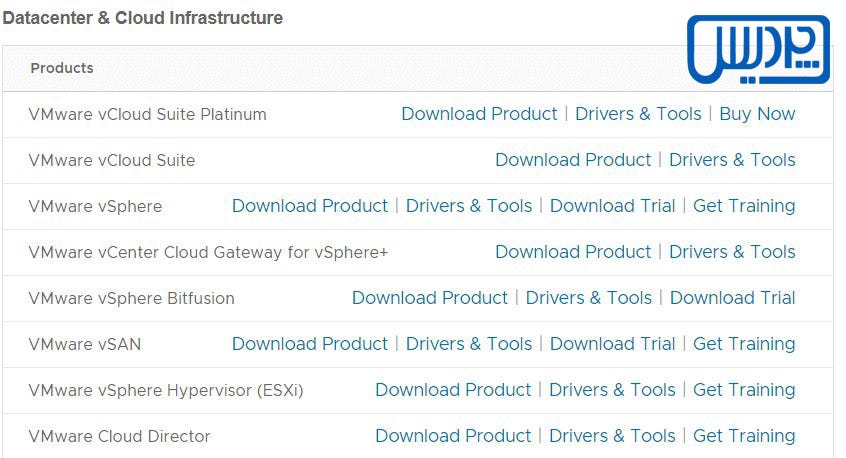Select the VMware Cloud Director product name
Screen dimensions: 846x458
(119, 436)
